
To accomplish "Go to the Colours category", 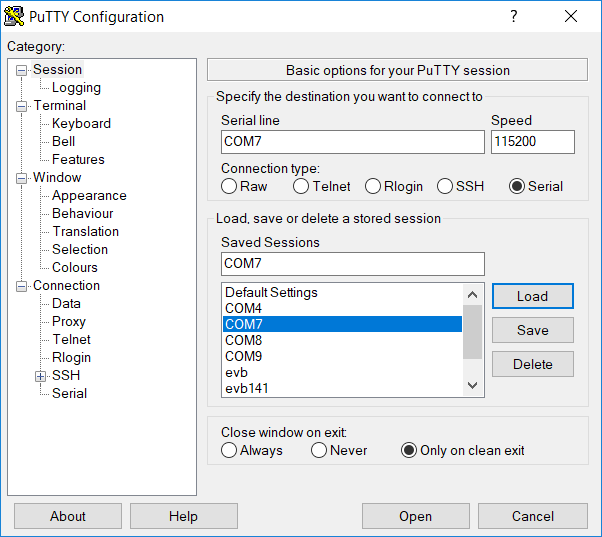I will (x=75, y=268).
